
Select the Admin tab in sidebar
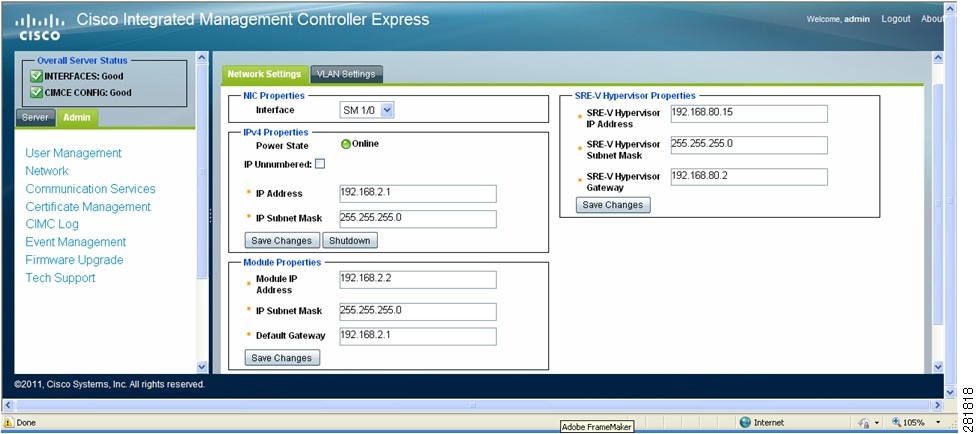tap(77, 118)
